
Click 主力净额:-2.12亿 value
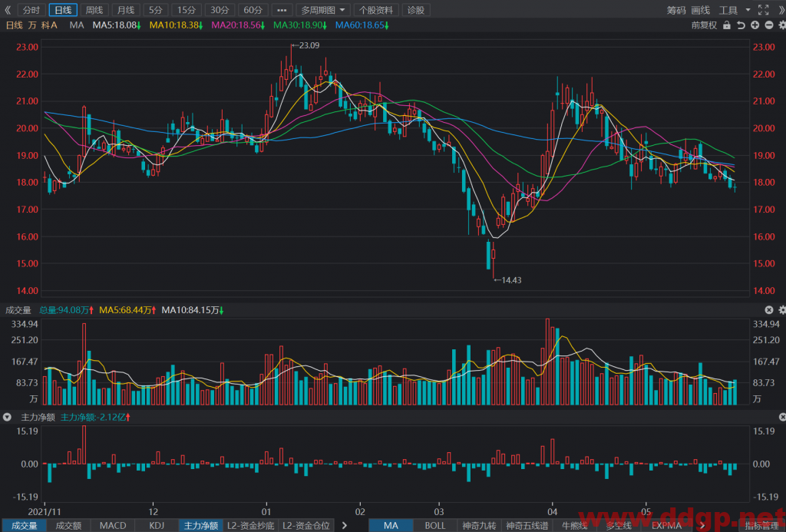(95, 417)
